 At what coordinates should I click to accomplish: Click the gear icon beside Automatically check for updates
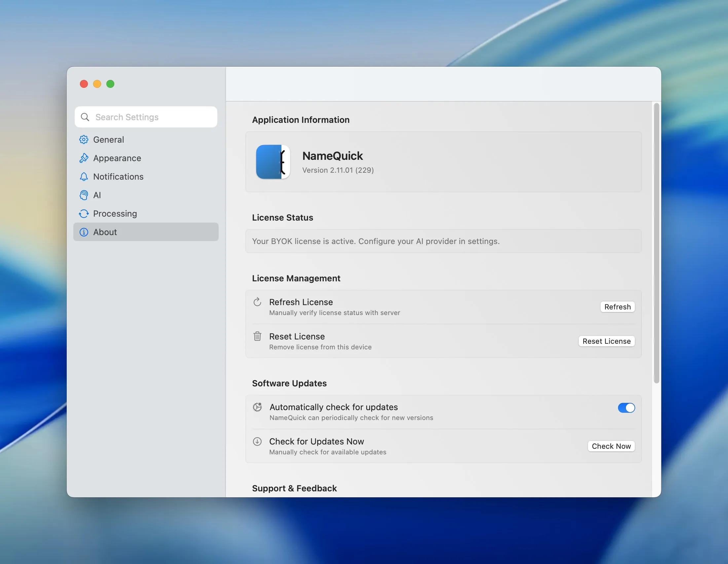(257, 407)
